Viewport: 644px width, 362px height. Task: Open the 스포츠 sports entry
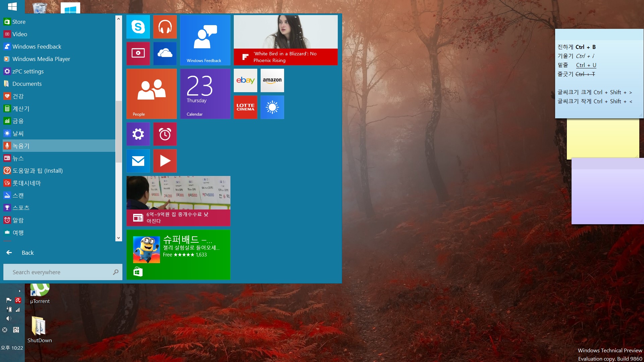pos(59,208)
